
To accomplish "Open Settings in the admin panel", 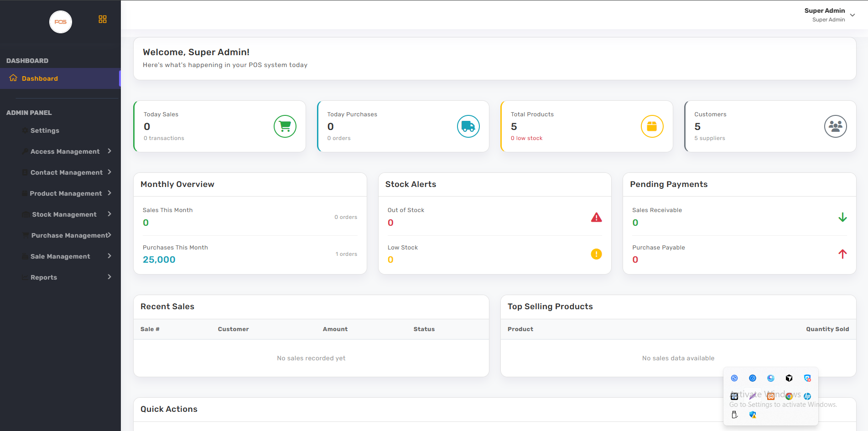I will click(x=45, y=130).
